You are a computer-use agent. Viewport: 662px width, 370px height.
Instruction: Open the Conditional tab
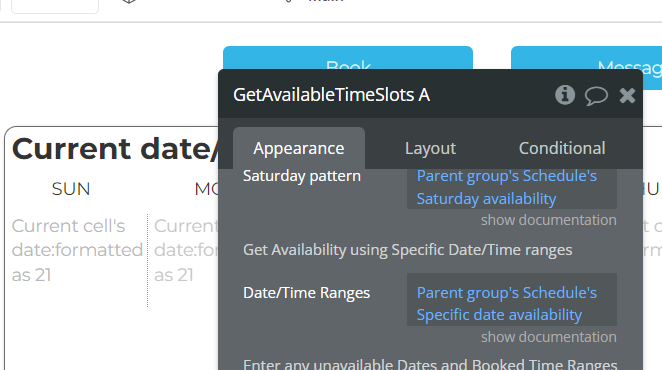562,148
